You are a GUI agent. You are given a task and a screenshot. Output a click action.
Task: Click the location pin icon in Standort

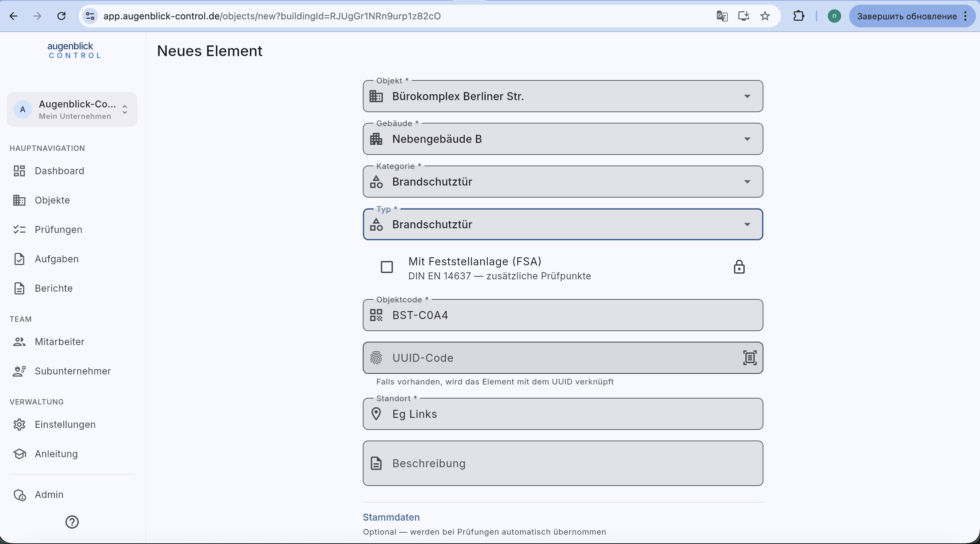click(376, 414)
